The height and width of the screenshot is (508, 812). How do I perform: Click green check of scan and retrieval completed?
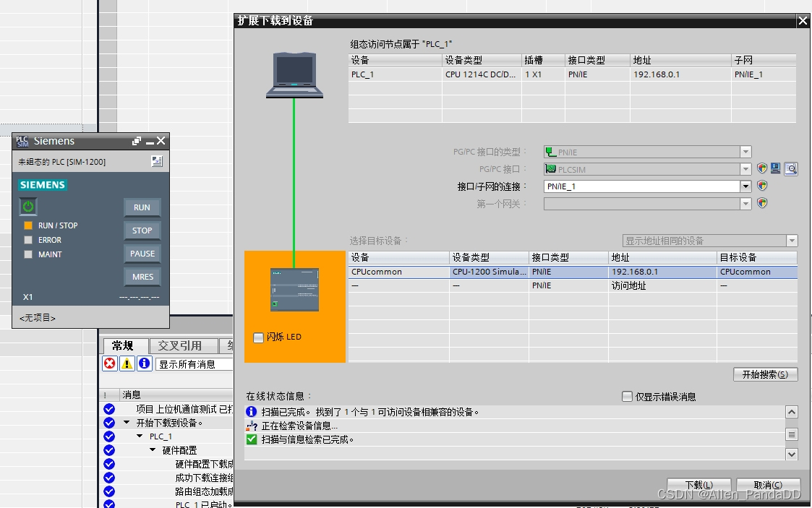click(251, 439)
